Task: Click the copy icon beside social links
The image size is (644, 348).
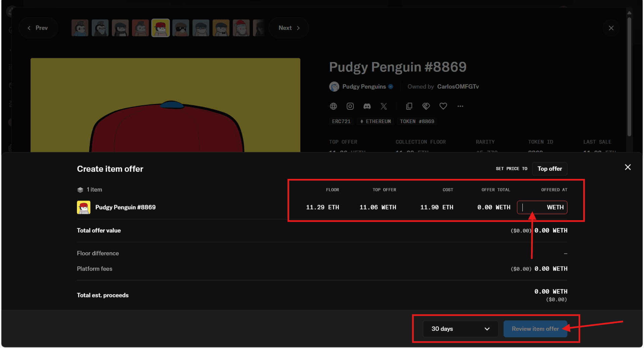Action: tap(409, 106)
